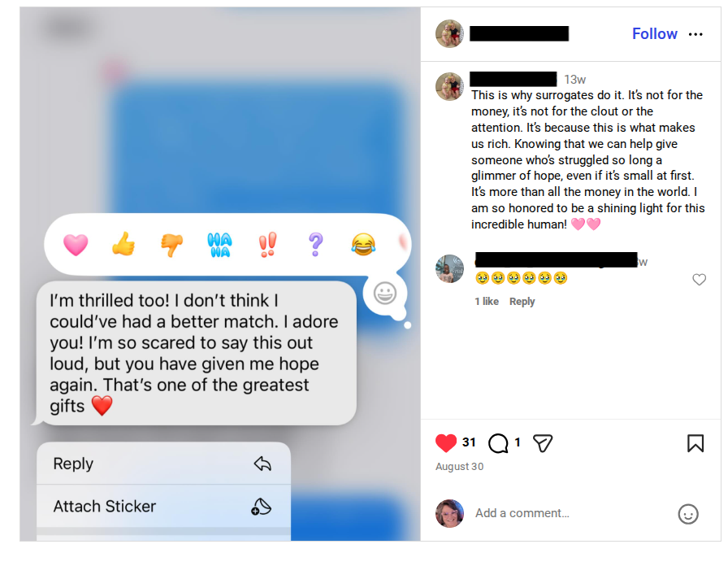This screenshot has height=566, width=728.
Task: Tap the thumbs up tapback reaction
Action: click(123, 244)
